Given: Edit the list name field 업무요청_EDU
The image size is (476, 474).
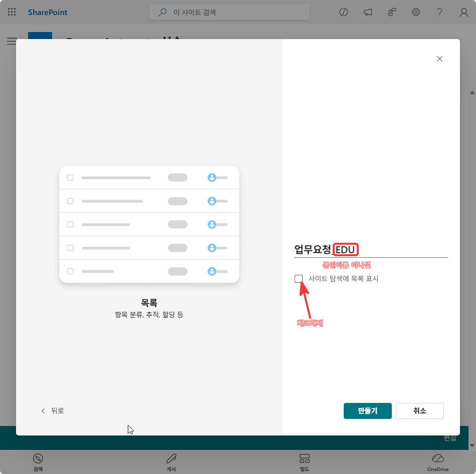Looking at the screenshot, I should [371, 250].
